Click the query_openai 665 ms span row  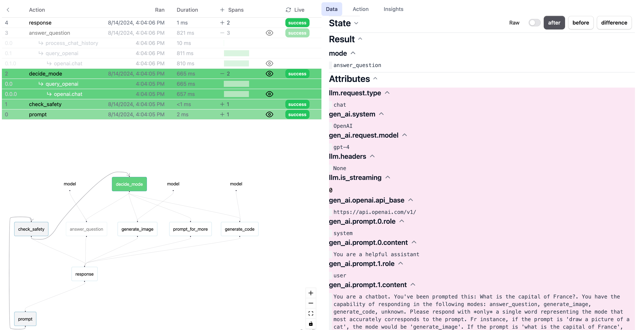(x=161, y=84)
